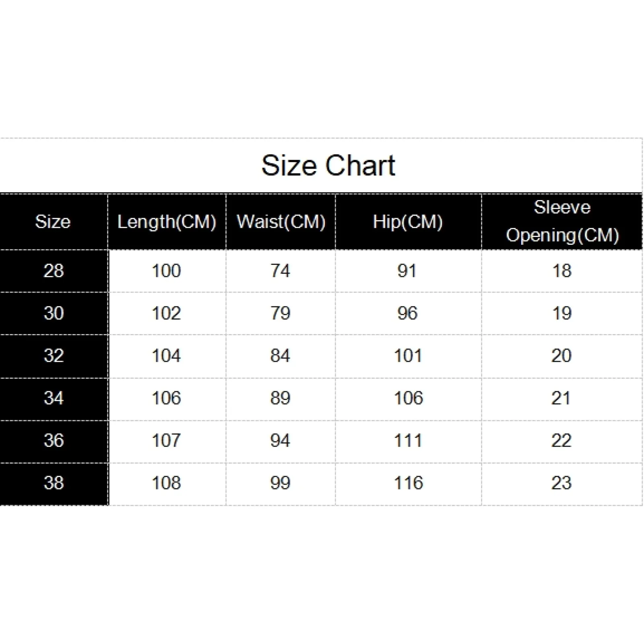
Task: Click the Length(CM) column header
Action: point(167,222)
